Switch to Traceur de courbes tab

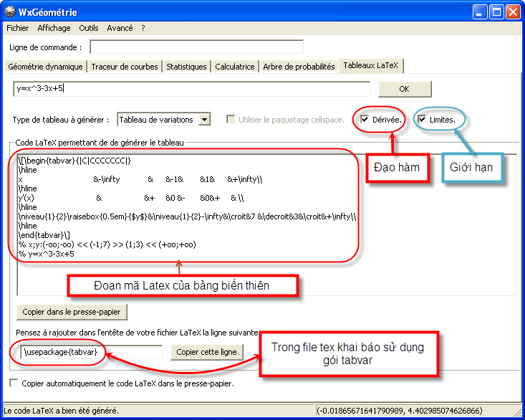click(125, 67)
